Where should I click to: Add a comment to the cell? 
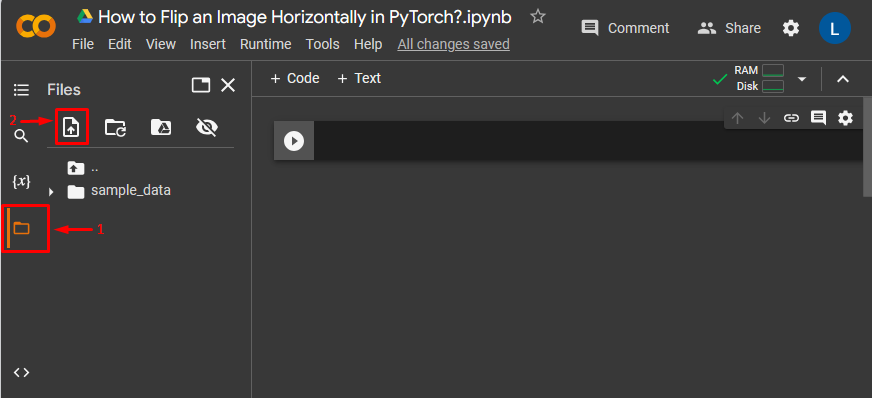(x=818, y=118)
